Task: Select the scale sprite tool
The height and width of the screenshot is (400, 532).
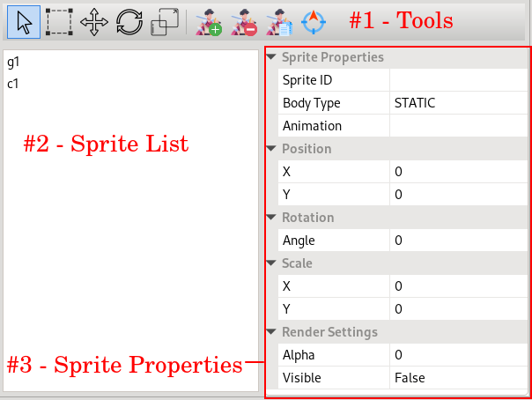Action: click(x=165, y=22)
